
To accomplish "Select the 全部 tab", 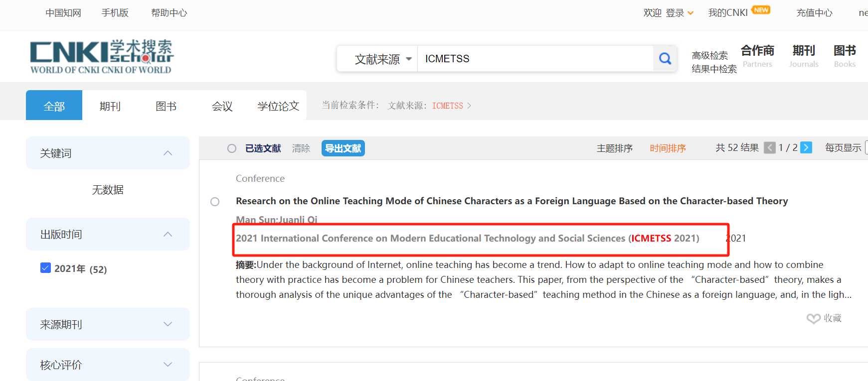I will tap(54, 105).
